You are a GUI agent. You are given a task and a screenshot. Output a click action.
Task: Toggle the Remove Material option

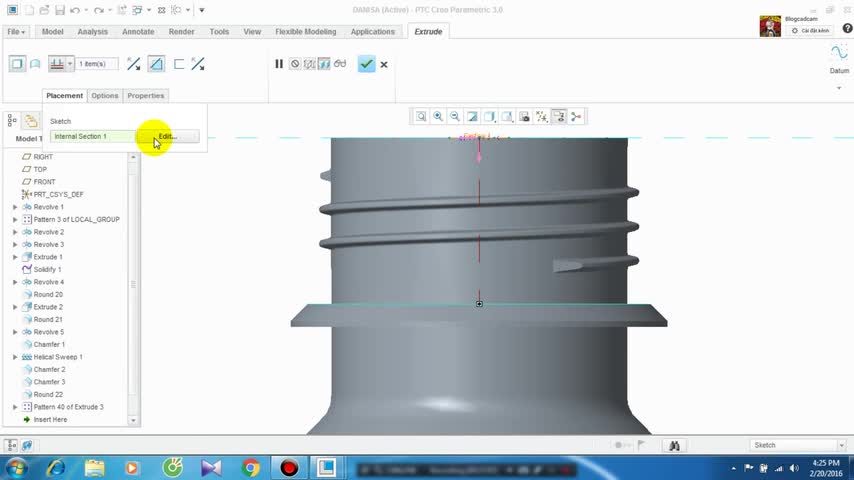(156, 64)
